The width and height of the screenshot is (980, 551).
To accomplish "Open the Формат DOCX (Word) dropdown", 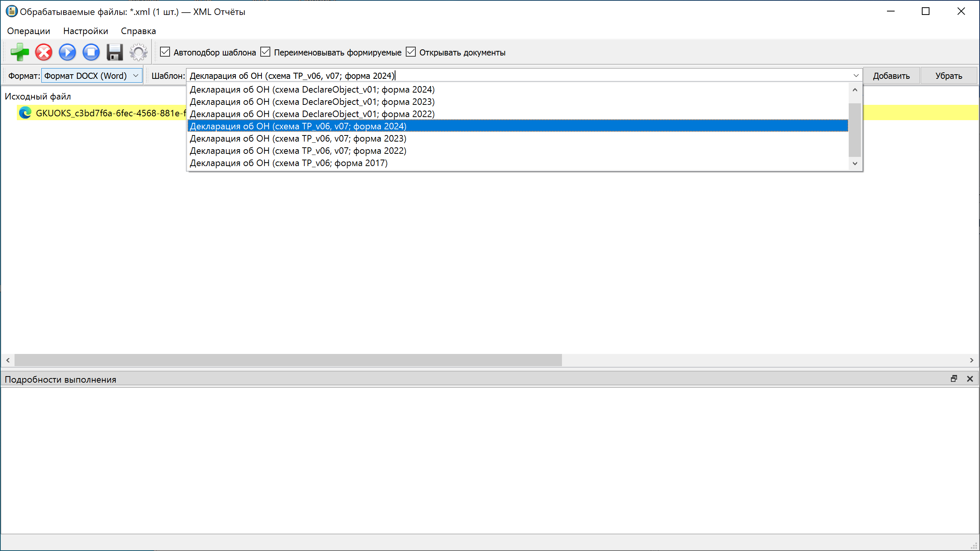I will tap(92, 76).
